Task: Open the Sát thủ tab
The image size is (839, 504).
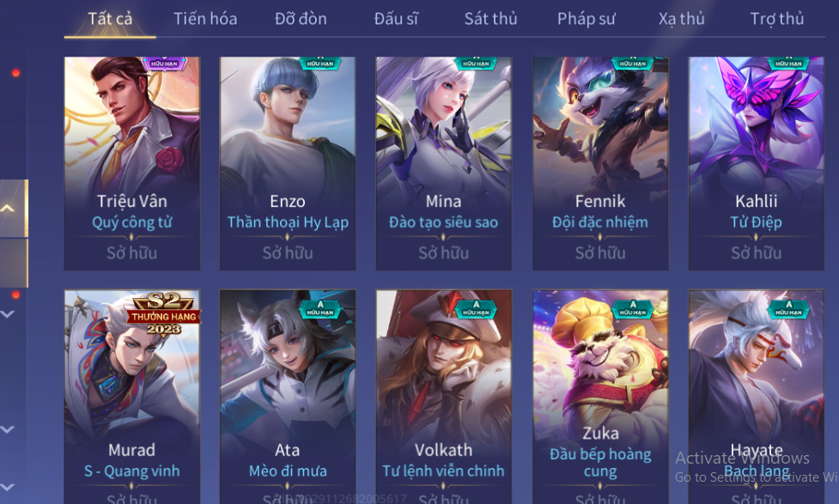Action: point(490,19)
